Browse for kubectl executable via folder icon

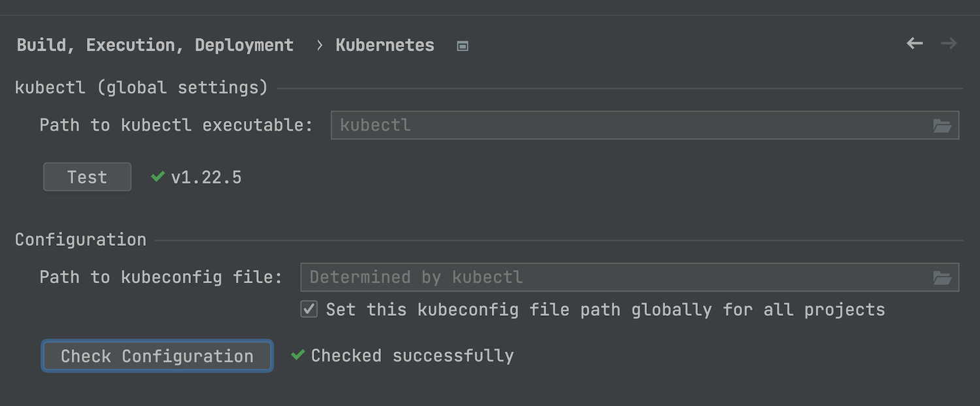[x=942, y=126]
